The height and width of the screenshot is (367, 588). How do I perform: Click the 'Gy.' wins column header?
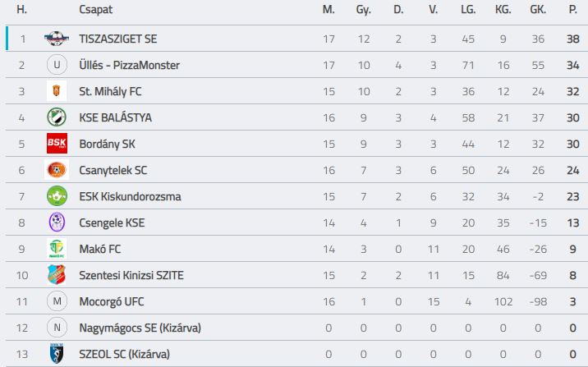click(x=363, y=10)
